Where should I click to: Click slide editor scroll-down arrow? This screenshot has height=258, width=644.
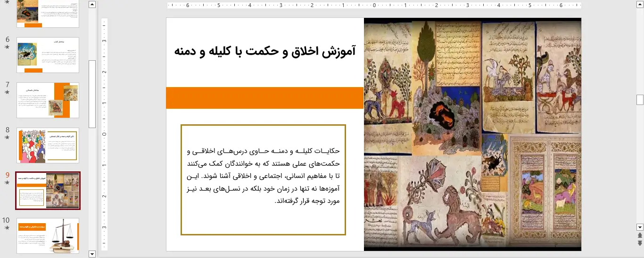pyautogui.click(x=640, y=226)
